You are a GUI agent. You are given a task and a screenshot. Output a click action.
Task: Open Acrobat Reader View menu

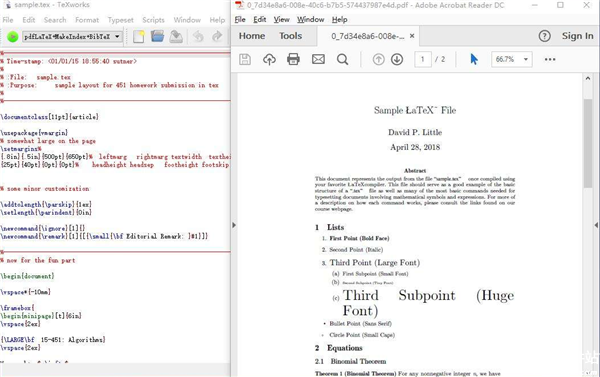tap(282, 20)
